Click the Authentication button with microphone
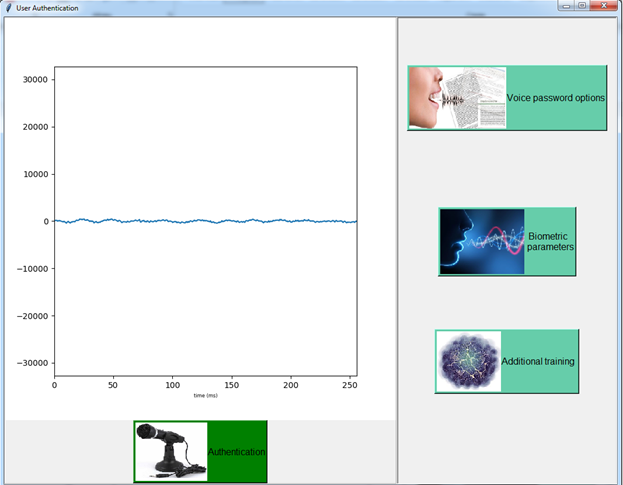Image resolution: width=623 pixels, height=485 pixels. [x=200, y=452]
